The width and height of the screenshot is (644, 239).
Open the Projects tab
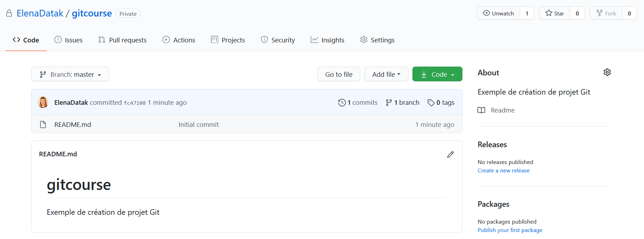(228, 40)
